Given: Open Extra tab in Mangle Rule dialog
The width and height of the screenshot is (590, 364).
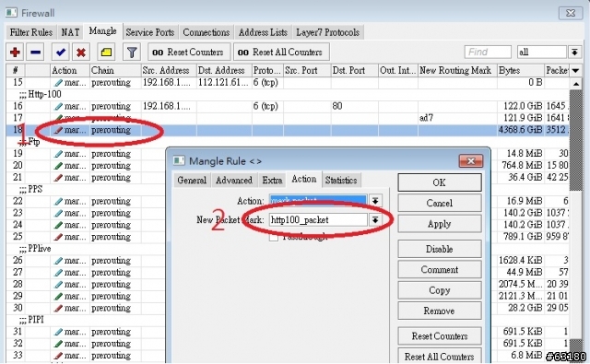Looking at the screenshot, I should coord(272,180).
